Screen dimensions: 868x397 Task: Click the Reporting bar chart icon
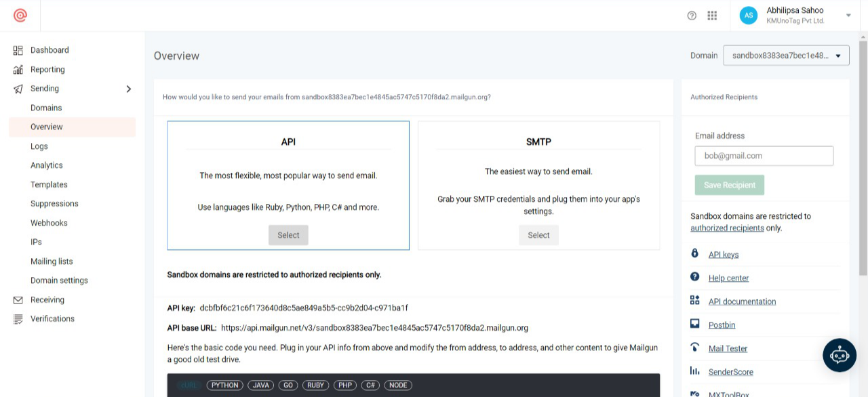(18, 69)
